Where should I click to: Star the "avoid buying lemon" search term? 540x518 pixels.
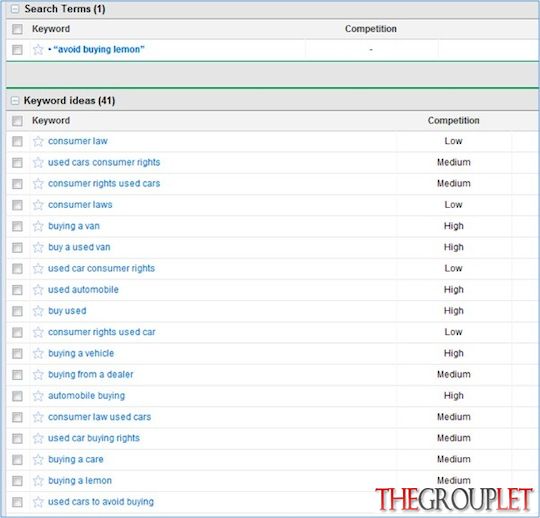[x=38, y=50]
